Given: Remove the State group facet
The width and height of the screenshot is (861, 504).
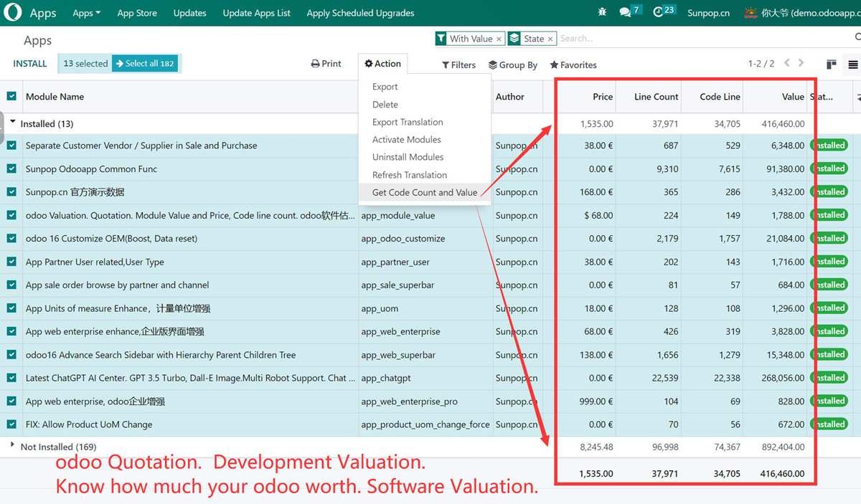Looking at the screenshot, I should point(550,39).
